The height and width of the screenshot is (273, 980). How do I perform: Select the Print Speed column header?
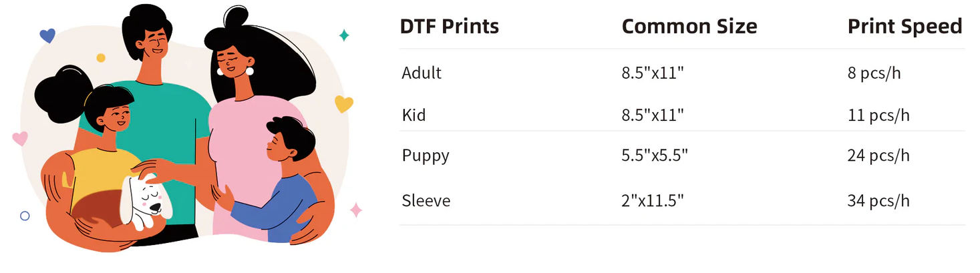[905, 27]
